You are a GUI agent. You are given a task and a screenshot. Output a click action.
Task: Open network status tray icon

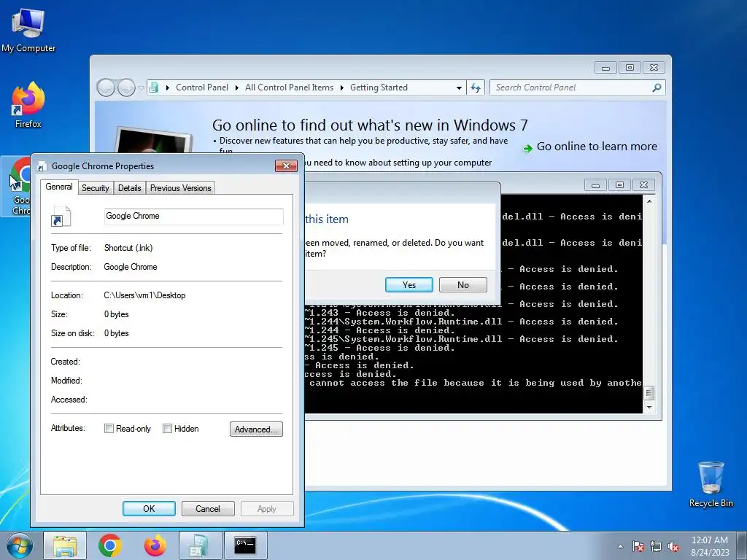(656, 546)
